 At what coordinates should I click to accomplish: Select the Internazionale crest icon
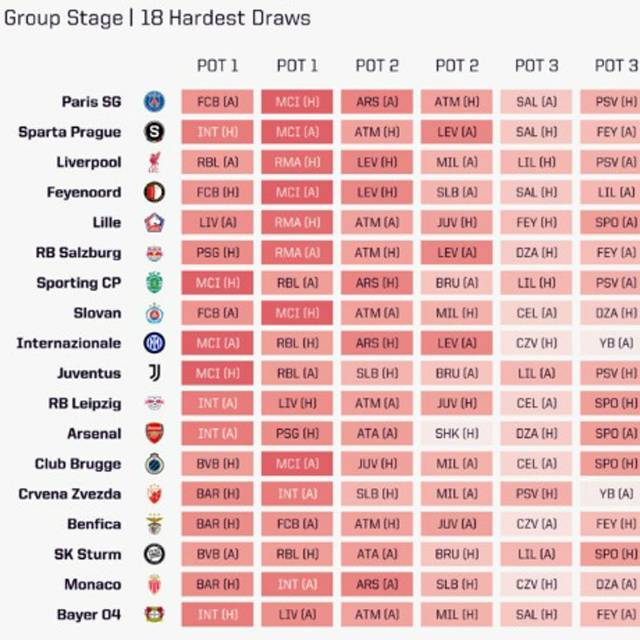click(x=154, y=343)
